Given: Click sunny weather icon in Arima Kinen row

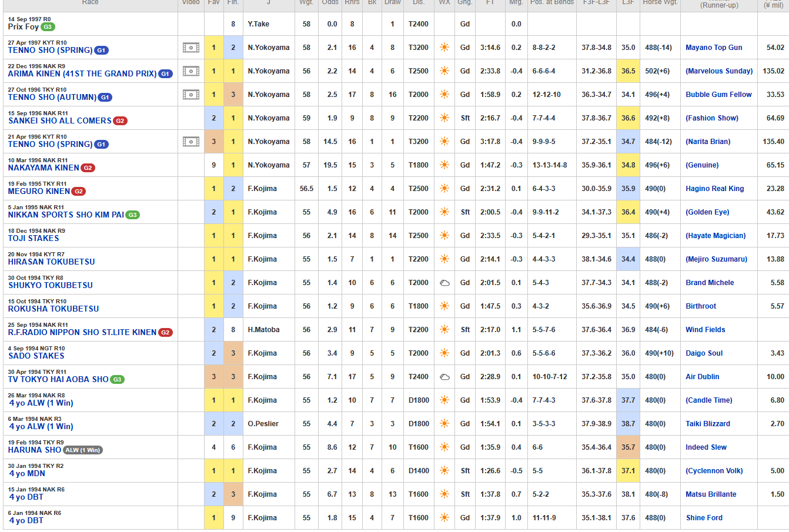Looking at the screenshot, I should [x=444, y=71].
